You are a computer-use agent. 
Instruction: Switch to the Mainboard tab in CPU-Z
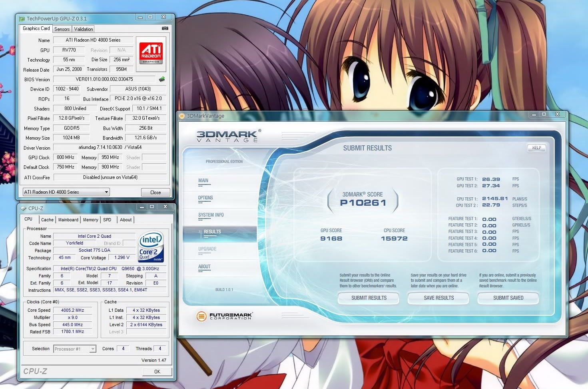pyautogui.click(x=68, y=220)
